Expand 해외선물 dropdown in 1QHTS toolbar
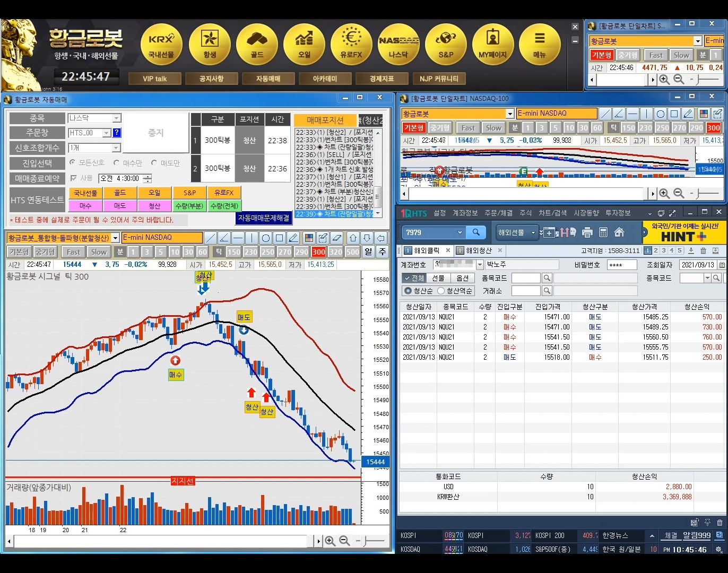Image resolution: width=728 pixels, height=573 pixels. pos(533,232)
